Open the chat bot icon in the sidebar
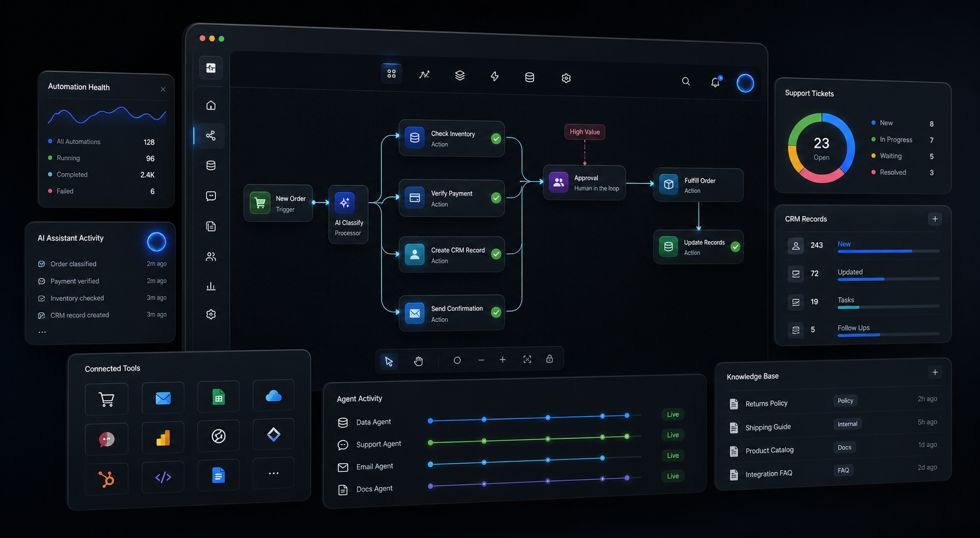Screen dimensions: 980x538 point(211,196)
